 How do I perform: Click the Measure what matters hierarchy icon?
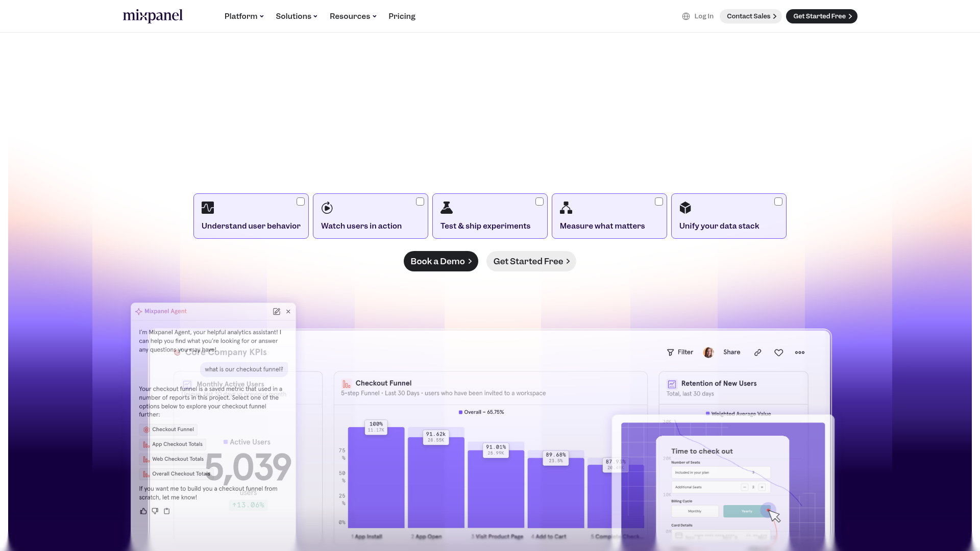pyautogui.click(x=566, y=208)
